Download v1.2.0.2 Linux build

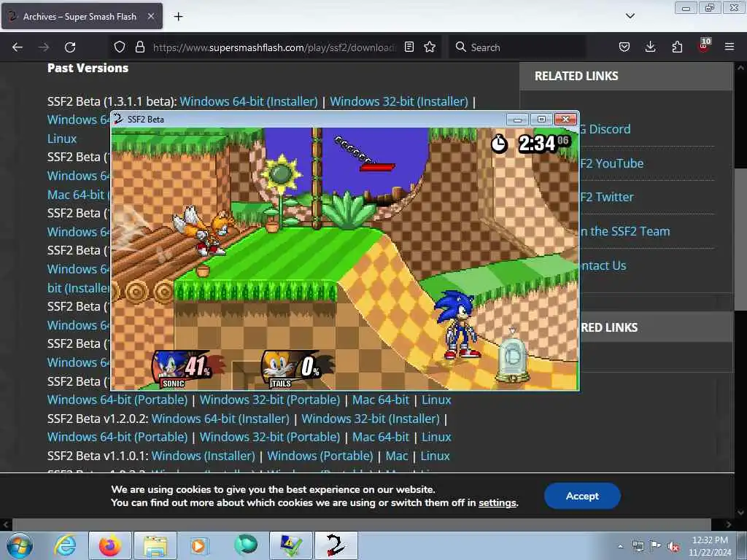pos(436,437)
